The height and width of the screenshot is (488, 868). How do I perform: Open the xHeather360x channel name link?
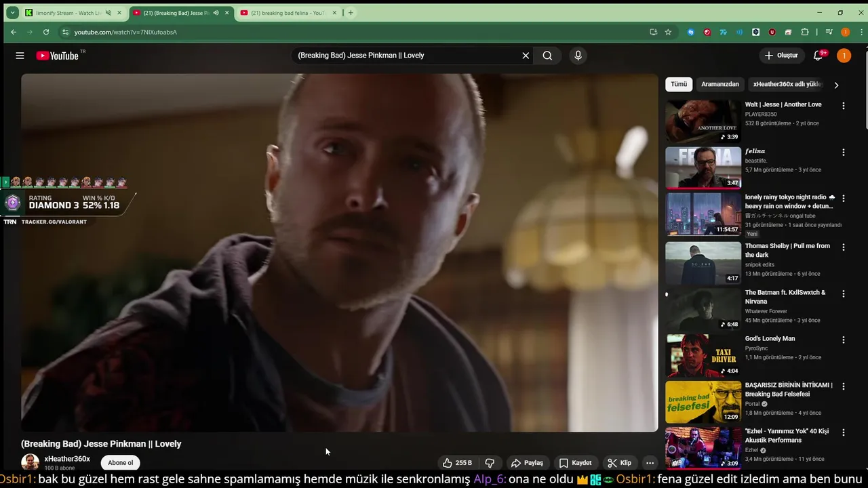pos(67,459)
